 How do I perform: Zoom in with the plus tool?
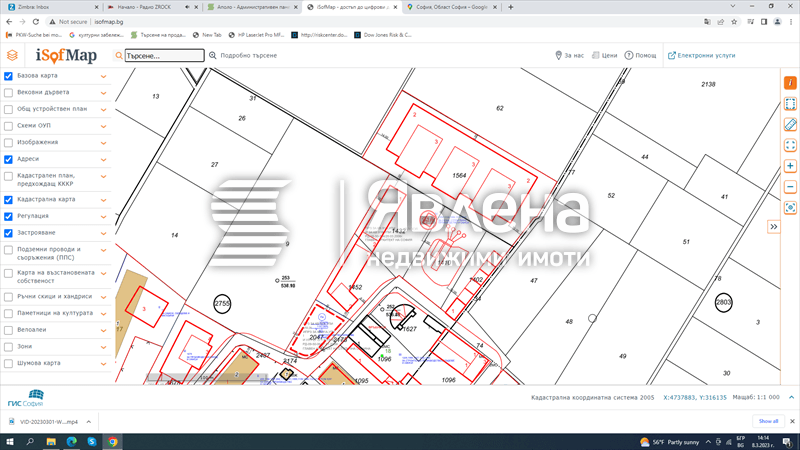point(790,166)
